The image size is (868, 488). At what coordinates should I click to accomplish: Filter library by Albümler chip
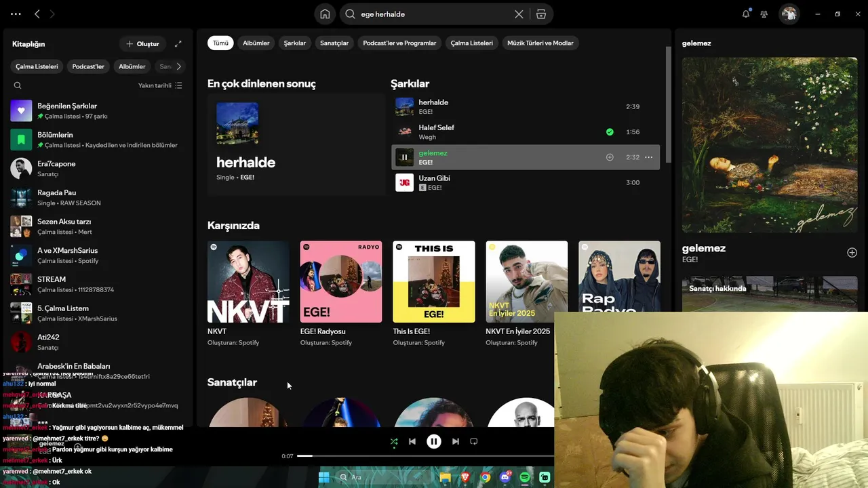tap(132, 66)
